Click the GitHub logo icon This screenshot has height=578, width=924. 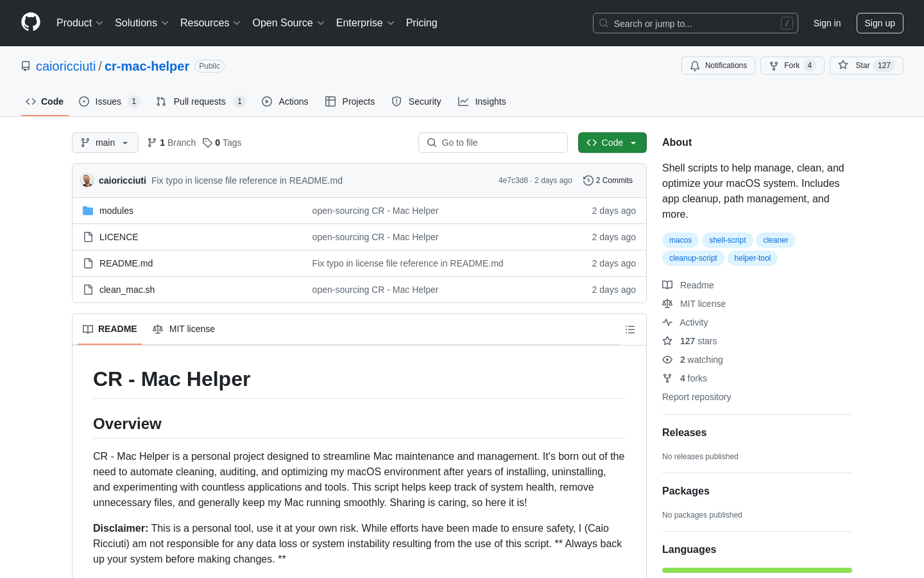pos(31,22)
